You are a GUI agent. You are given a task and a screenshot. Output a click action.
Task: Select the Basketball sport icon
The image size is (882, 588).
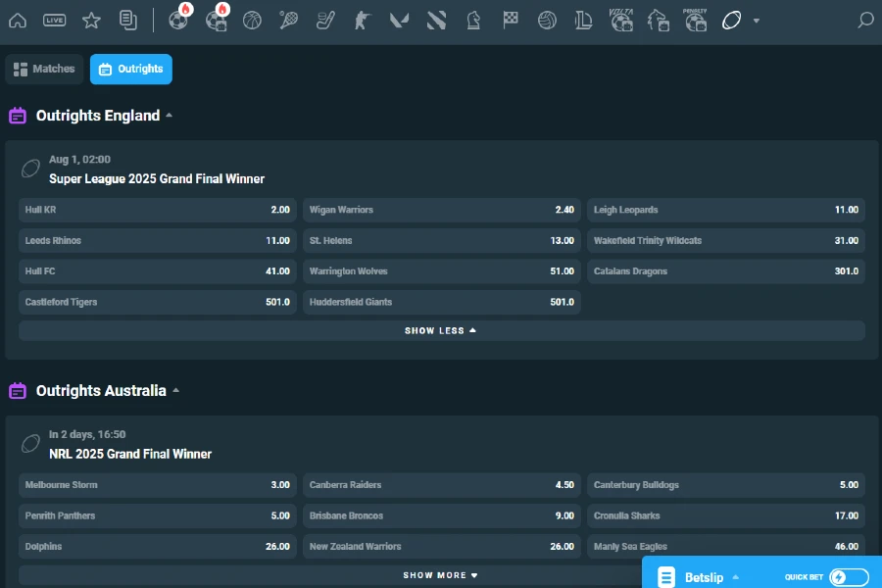252,20
